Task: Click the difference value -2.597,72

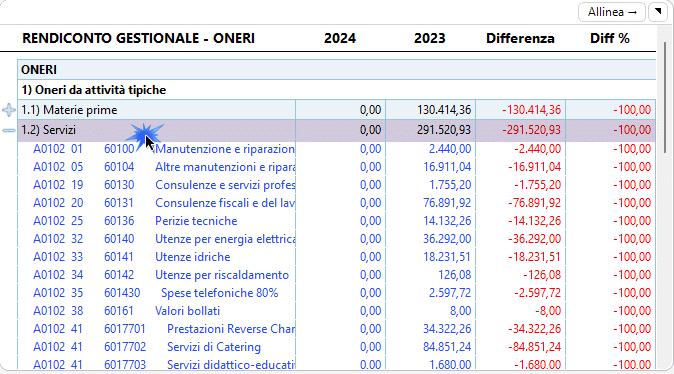Action: click(x=538, y=293)
